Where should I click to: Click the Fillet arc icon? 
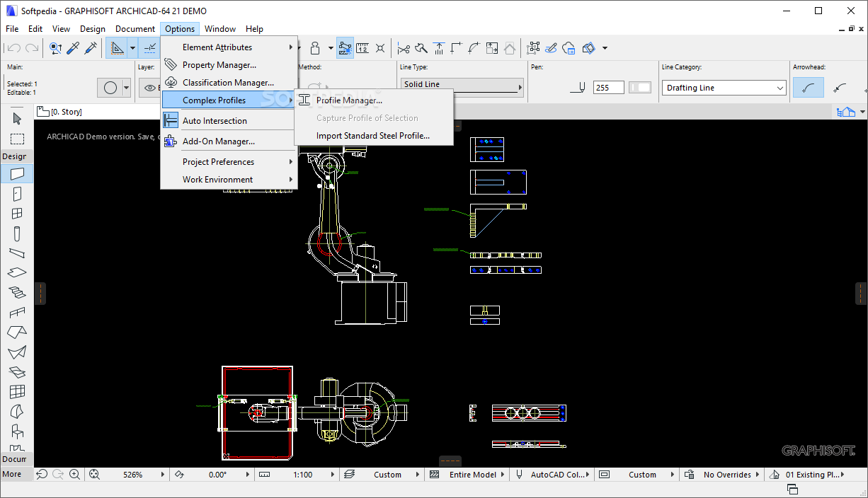(474, 48)
